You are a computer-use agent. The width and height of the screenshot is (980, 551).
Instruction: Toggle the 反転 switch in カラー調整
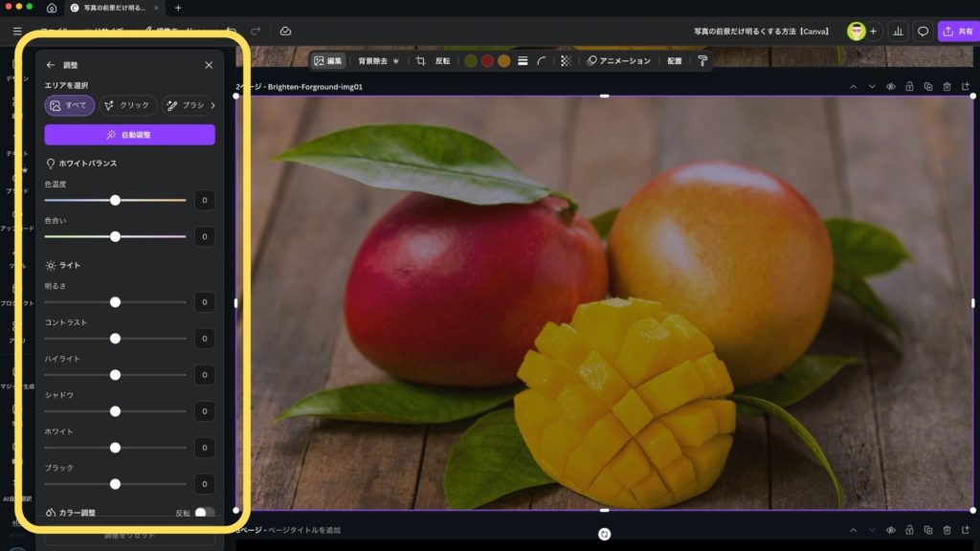(x=204, y=513)
